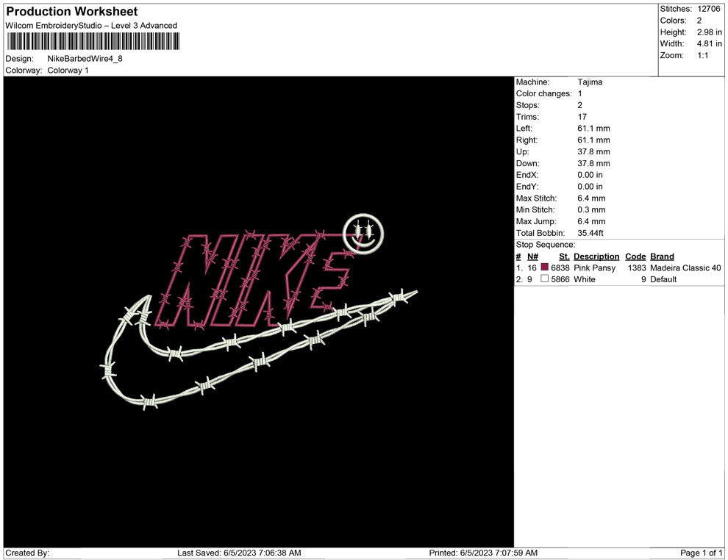Select the Colors value '2' in header
Viewport: 728px width, 560px height.
699,21
